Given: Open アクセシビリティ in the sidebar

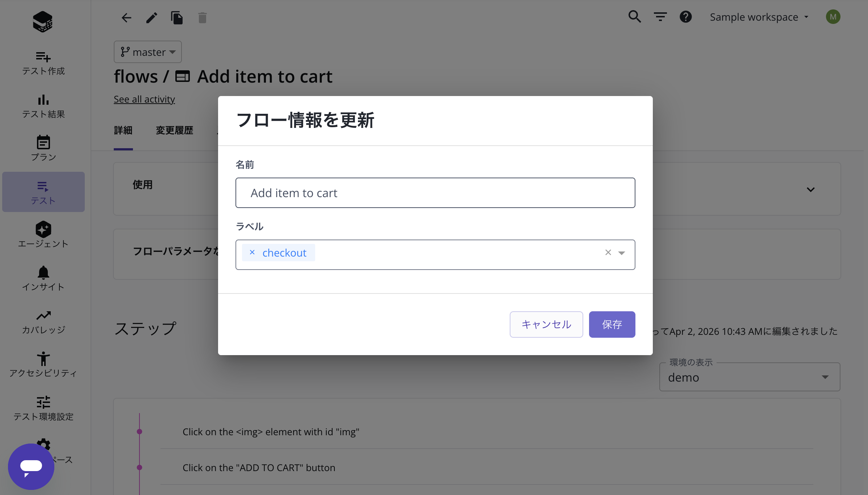Looking at the screenshot, I should coord(43,365).
